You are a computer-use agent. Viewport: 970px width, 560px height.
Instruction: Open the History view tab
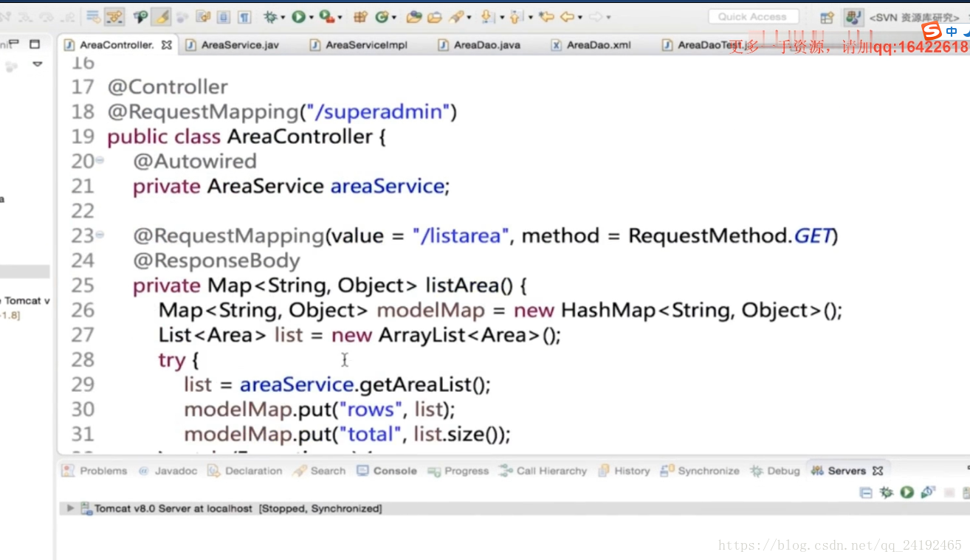pyautogui.click(x=624, y=471)
